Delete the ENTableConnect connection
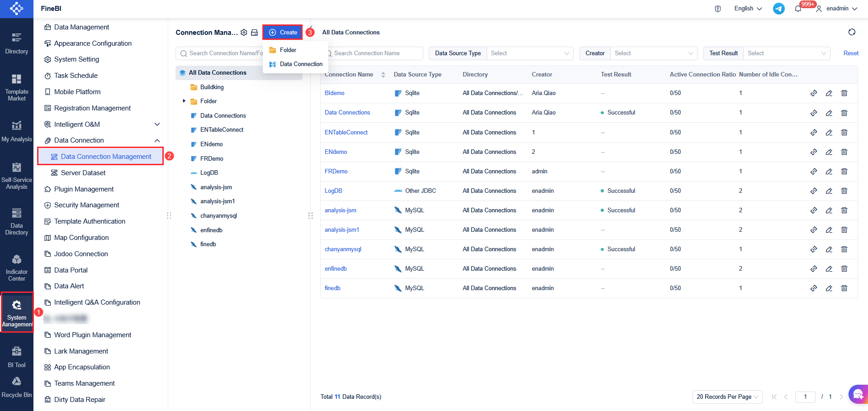The width and height of the screenshot is (868, 411). coord(844,133)
